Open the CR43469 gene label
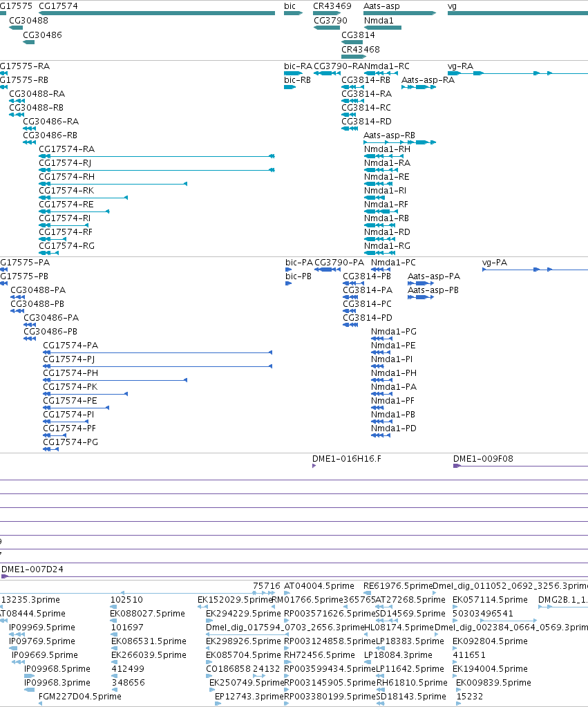This screenshot has width=588, height=707. pos(332,6)
